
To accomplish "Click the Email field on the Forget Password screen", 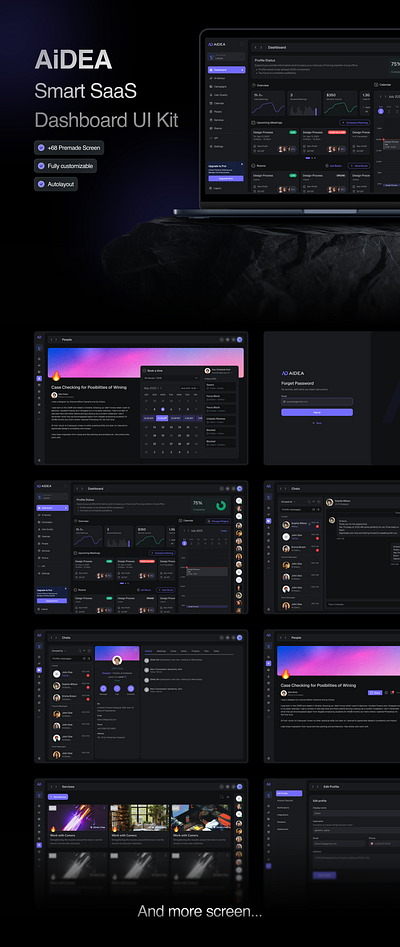I will point(317,402).
